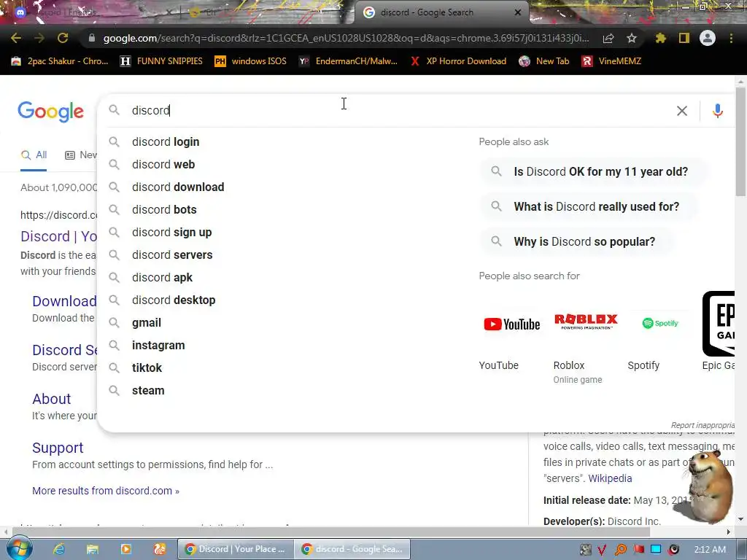Click the hamster desktop pet
This screenshot has width=747, height=560.
(x=708, y=486)
